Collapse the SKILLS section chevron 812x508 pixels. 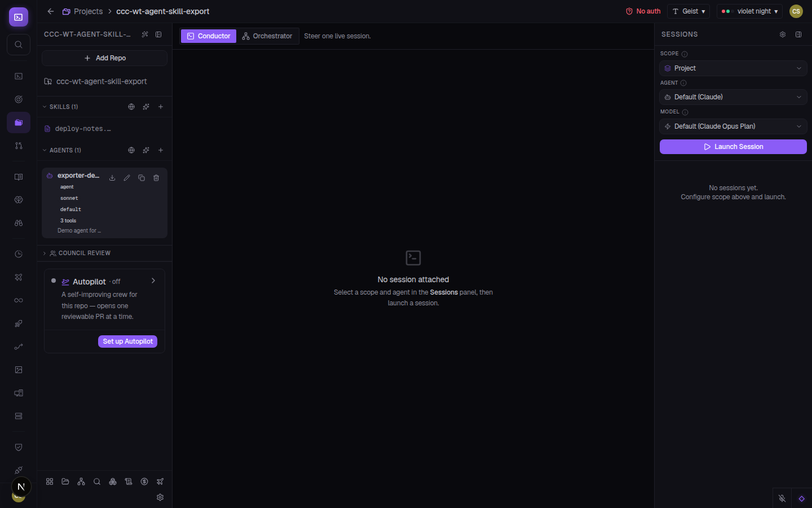(x=45, y=107)
